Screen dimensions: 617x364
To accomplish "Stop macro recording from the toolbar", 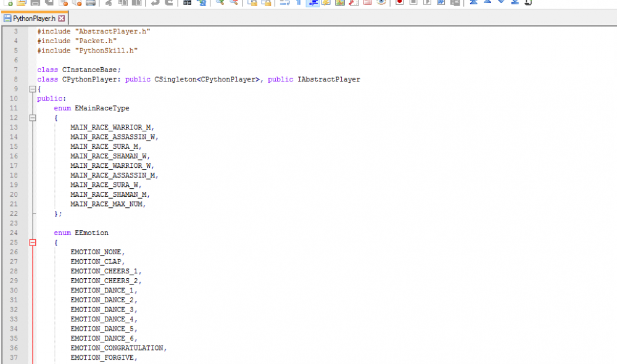I will click(x=413, y=2).
